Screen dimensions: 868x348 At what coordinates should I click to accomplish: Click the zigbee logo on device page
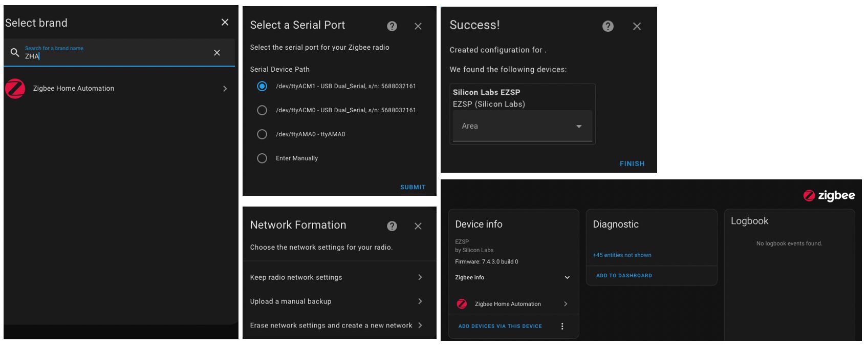829,195
